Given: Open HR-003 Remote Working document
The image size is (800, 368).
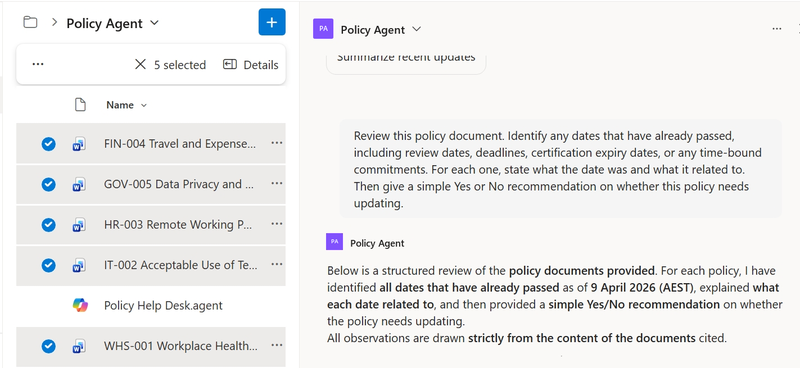Looking at the screenshot, I should (178, 225).
